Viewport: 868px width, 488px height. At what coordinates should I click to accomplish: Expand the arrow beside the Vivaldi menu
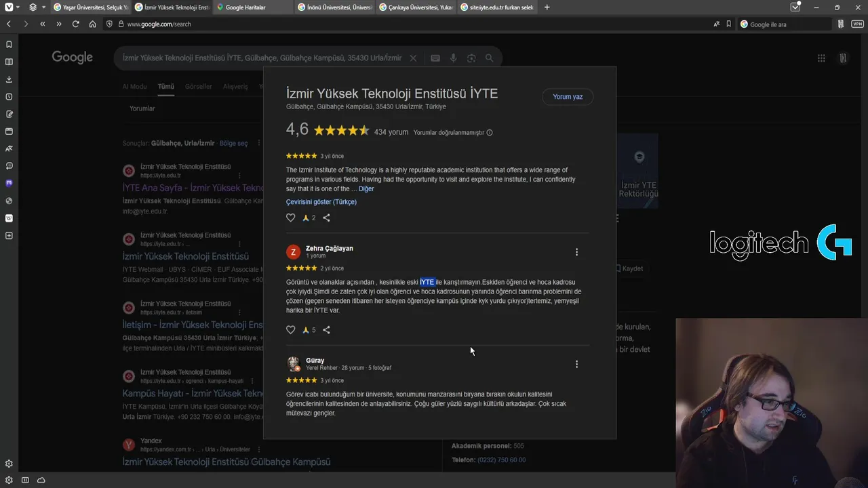18,7
